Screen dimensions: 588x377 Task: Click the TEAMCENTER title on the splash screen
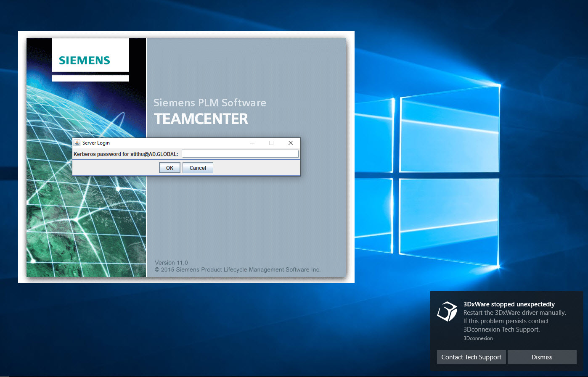201,119
